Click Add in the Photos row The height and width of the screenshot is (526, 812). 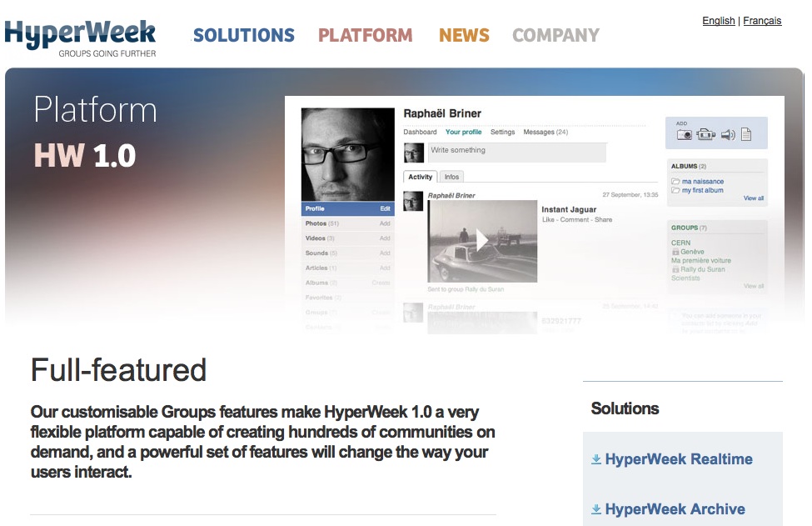point(385,223)
